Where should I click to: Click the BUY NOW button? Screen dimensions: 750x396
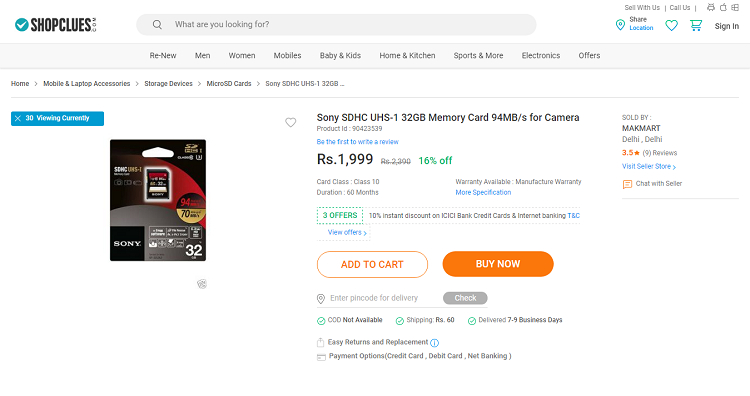click(498, 264)
